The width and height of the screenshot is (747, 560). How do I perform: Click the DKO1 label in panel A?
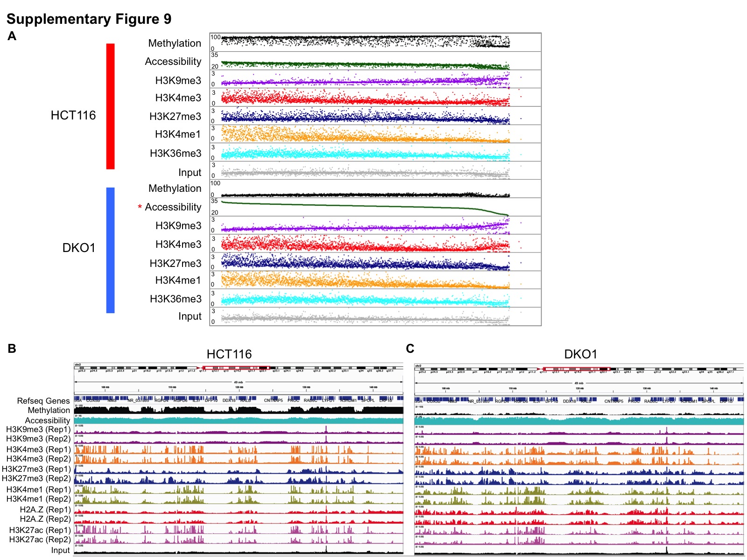point(78,248)
